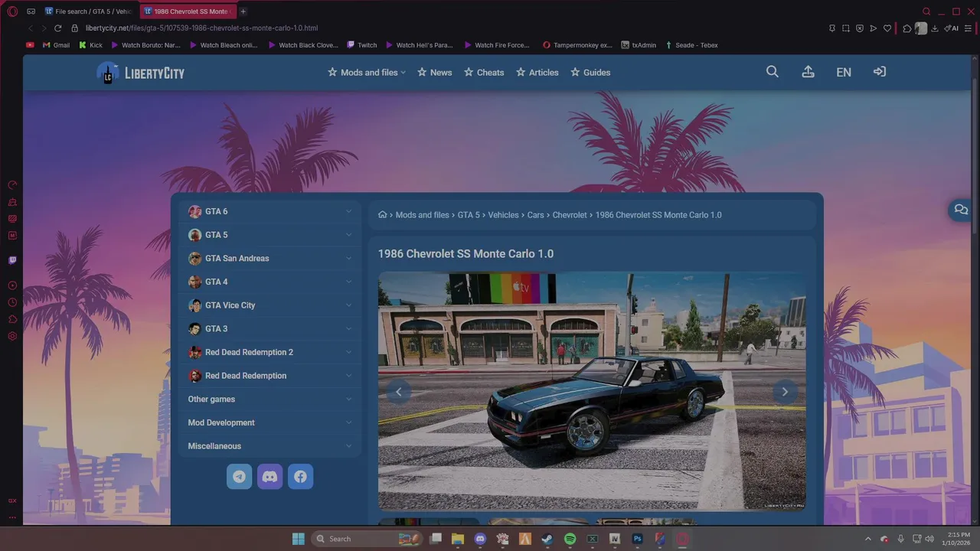This screenshot has height=551, width=980.
Task: Select the 1986 Chevrolet SS Monte tab
Action: pos(188,11)
